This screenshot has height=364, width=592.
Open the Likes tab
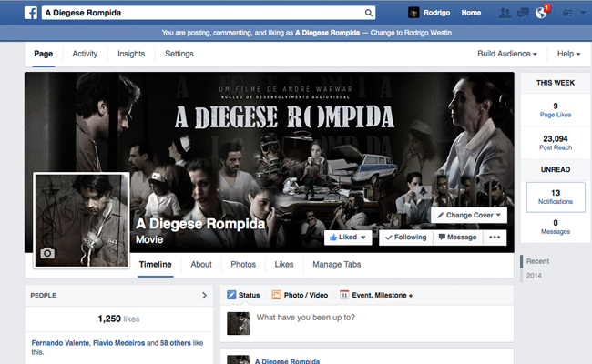click(284, 265)
